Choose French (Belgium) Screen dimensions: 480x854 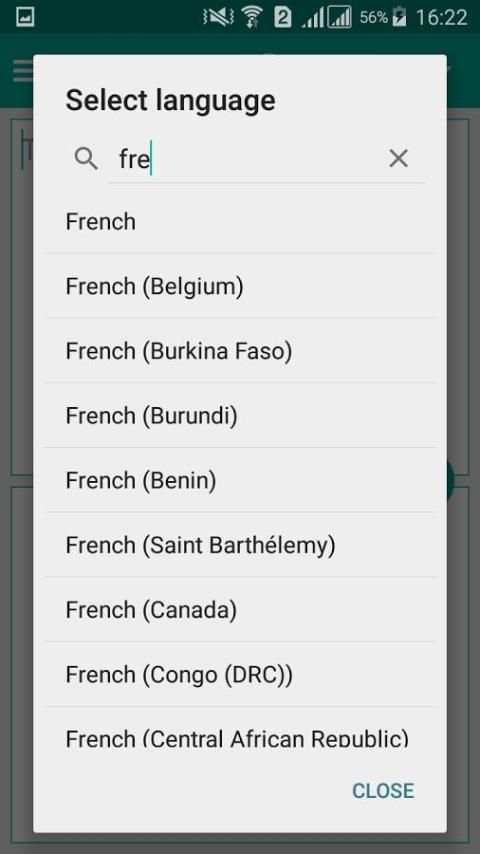point(240,286)
